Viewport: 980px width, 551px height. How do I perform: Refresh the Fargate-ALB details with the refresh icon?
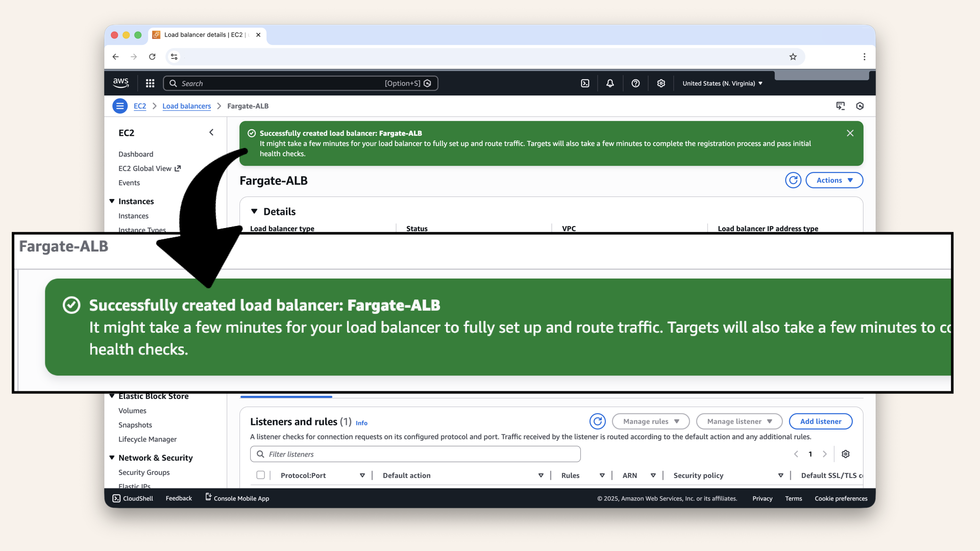click(x=793, y=180)
